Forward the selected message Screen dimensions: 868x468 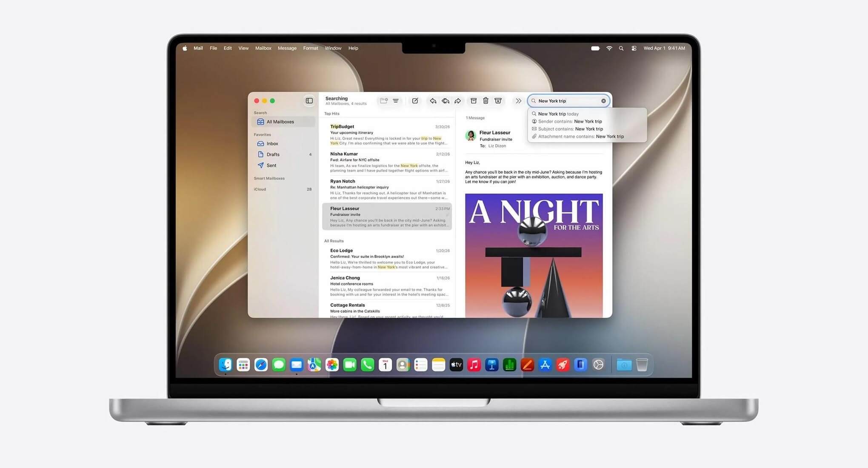458,101
